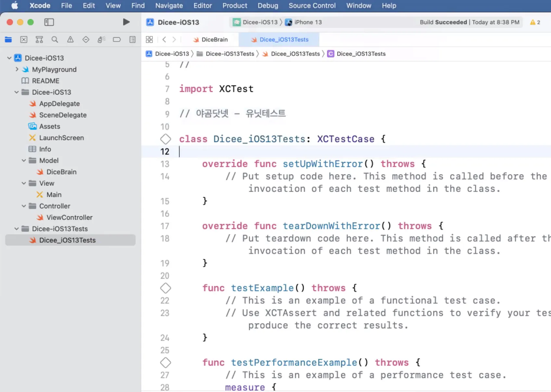The height and width of the screenshot is (392, 551).
Task: Collapse the Dicee-iOS13 project root
Action: tap(9, 58)
